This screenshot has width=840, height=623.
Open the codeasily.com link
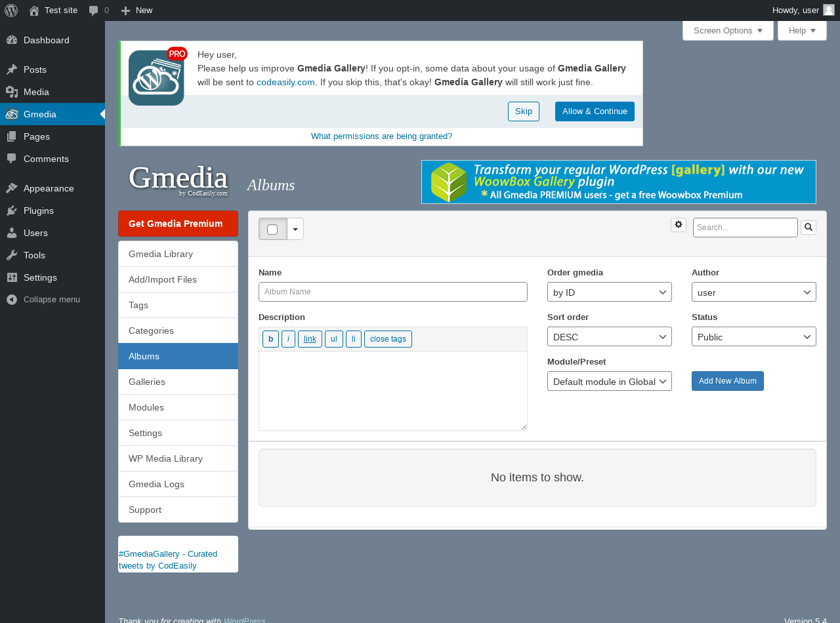click(x=285, y=82)
